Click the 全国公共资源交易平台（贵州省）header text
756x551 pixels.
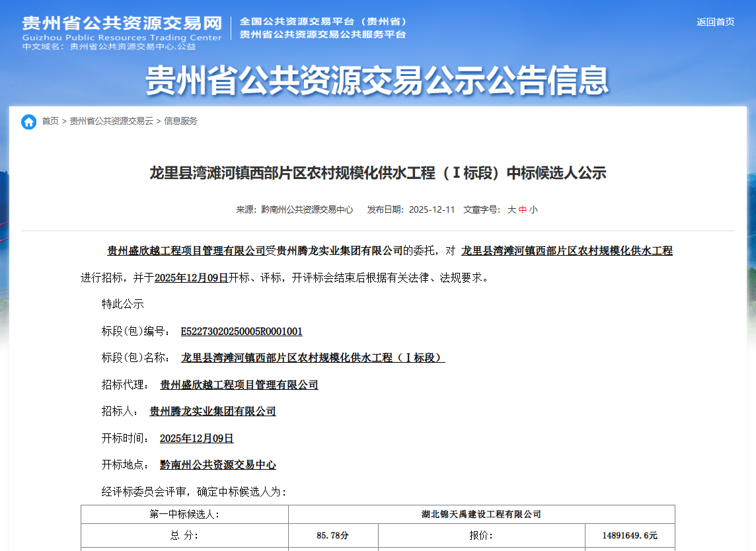tap(322, 20)
